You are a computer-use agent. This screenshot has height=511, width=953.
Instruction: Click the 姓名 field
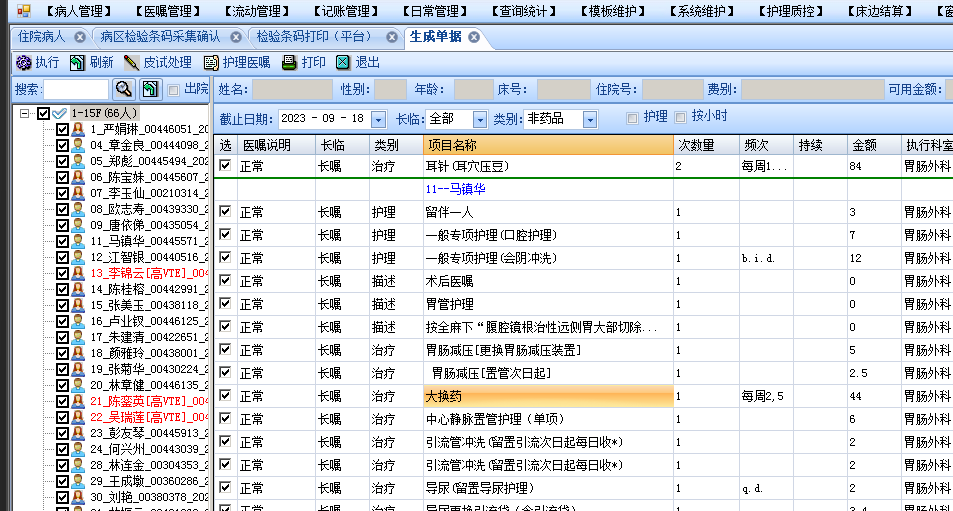[292, 90]
